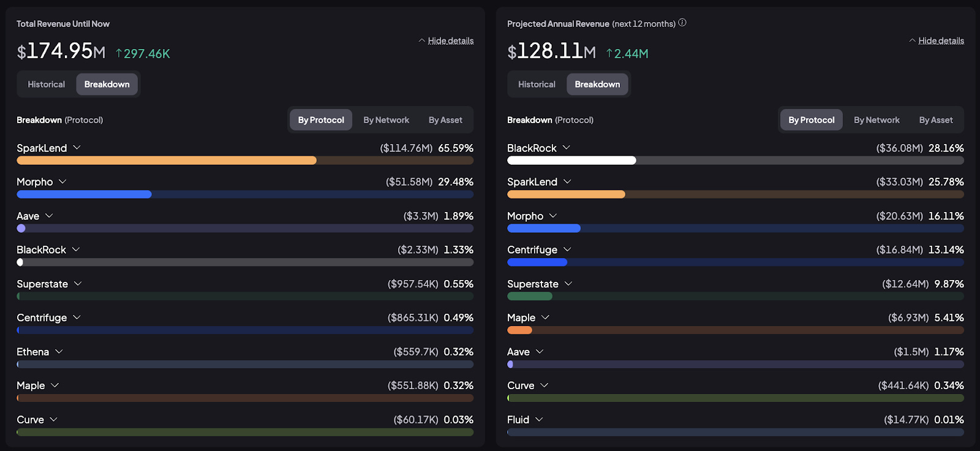Click the ($51.58M) Morpho amount
980x451 pixels.
click(409, 182)
